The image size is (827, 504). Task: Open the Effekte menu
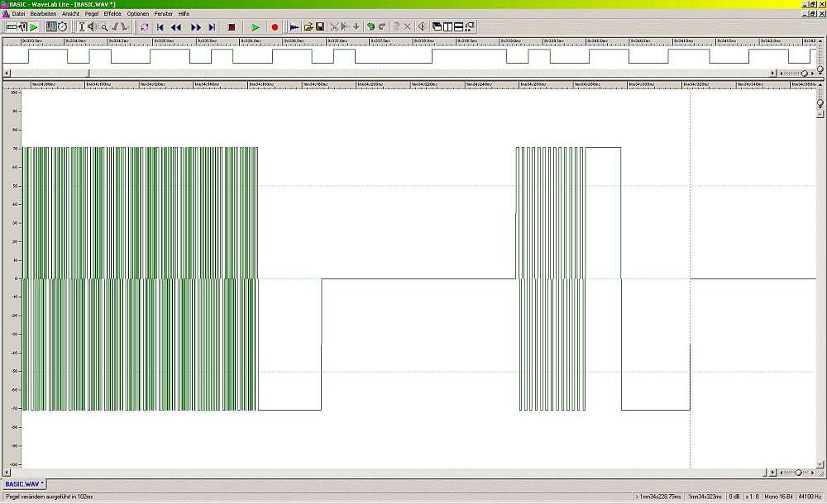tap(112, 14)
